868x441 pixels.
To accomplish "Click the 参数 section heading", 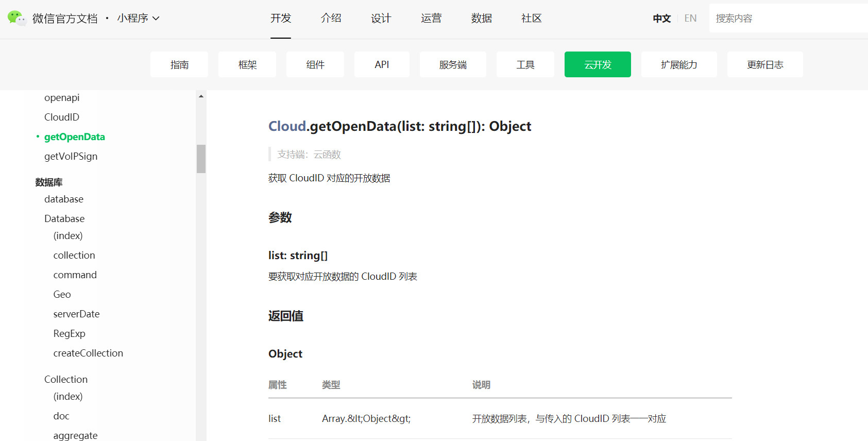I will tap(280, 217).
